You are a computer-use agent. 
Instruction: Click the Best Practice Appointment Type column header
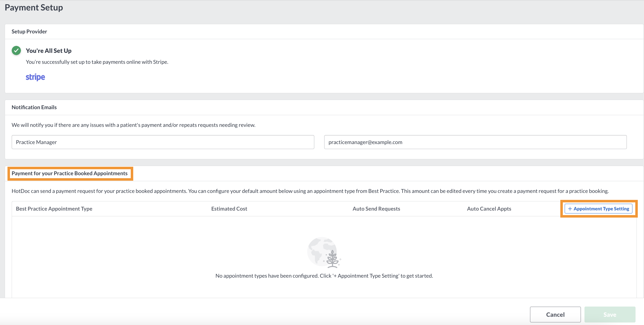[54, 209]
